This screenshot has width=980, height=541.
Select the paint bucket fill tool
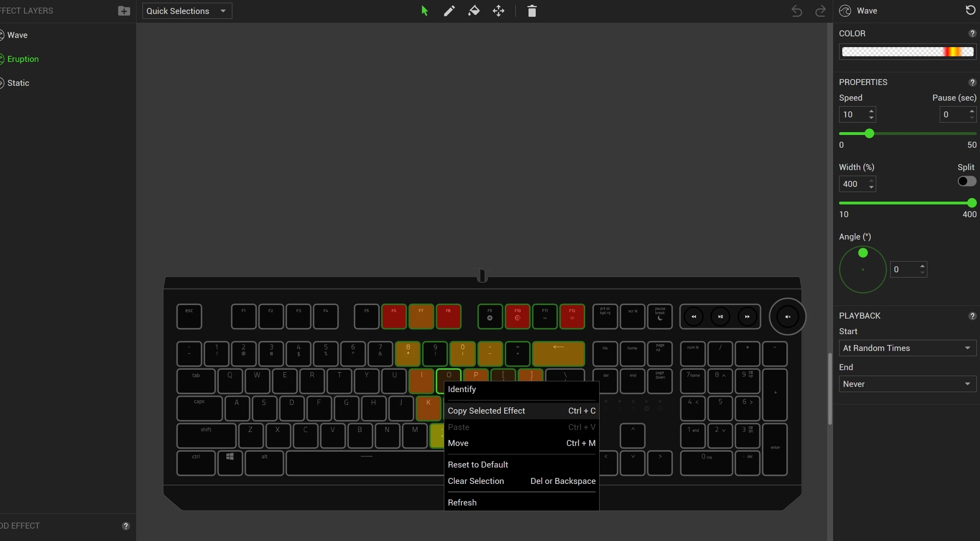coord(474,11)
